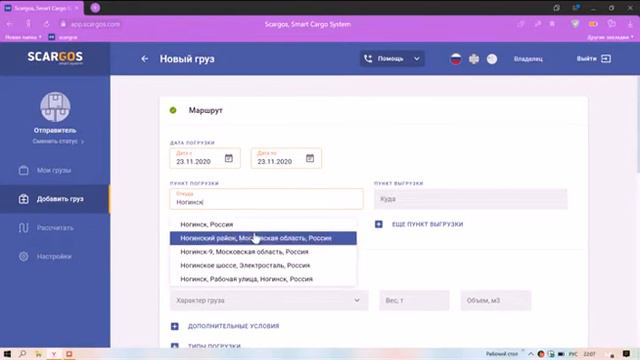Click the white round icon before Владелец
Image resolution: width=640 pixels, height=360 pixels.
pos(492,59)
